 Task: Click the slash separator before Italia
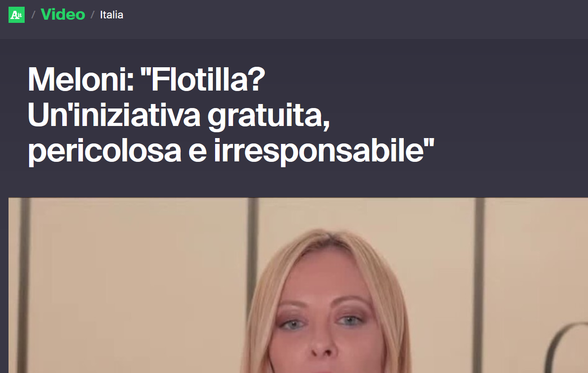93,15
